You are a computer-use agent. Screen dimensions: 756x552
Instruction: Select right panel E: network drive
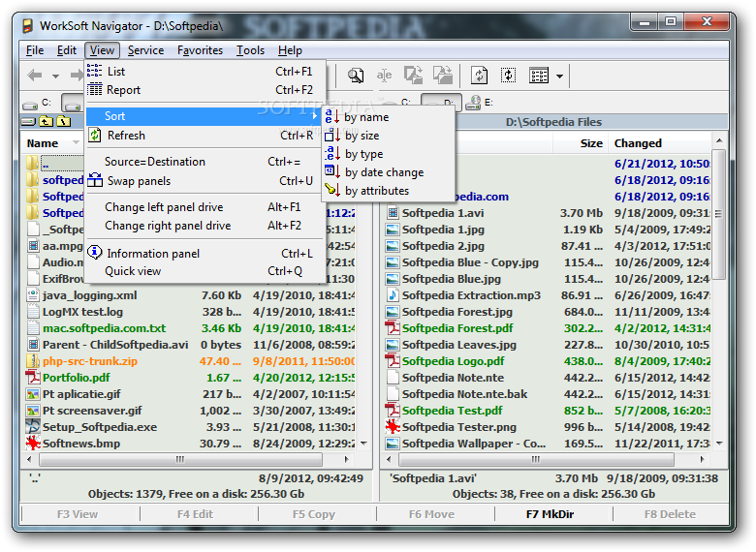click(479, 103)
